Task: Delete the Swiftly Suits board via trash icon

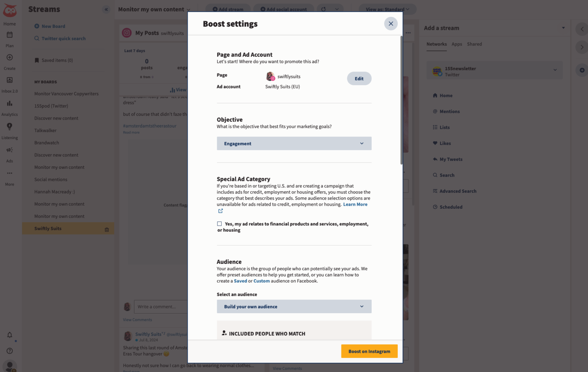Action: [106, 228]
